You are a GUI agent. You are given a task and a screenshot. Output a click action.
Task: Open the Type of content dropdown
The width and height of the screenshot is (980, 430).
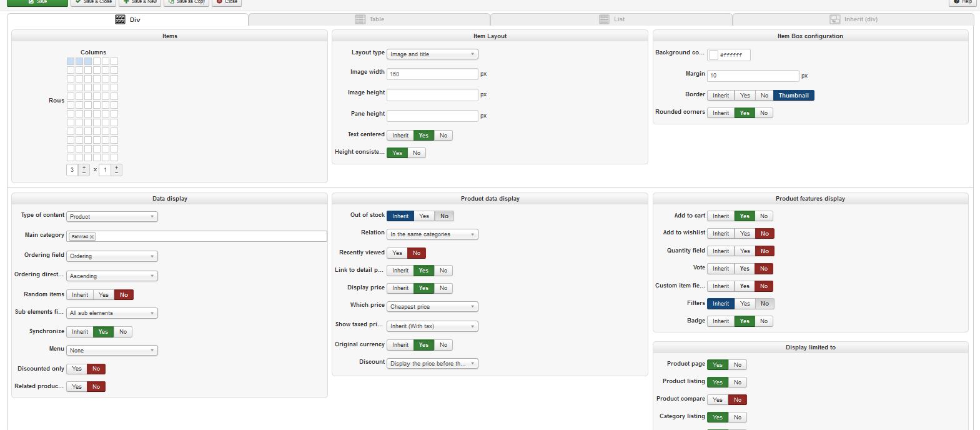(x=112, y=217)
